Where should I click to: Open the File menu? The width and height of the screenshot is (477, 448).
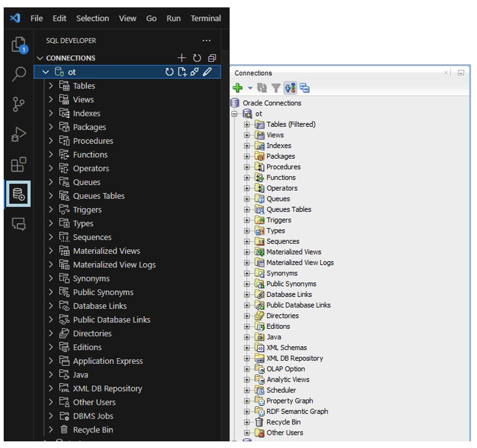pyautogui.click(x=37, y=18)
